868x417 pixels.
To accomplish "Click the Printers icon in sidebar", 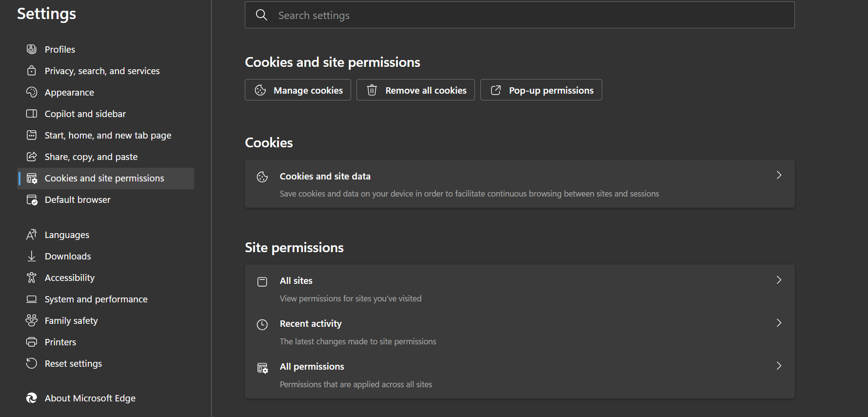I will tap(32, 342).
